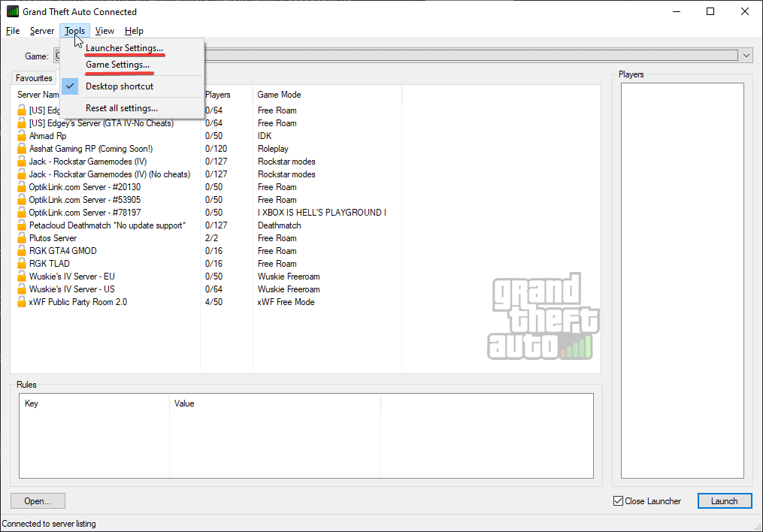Click lock icon of Wuskie's IV Server - EU
The height and width of the screenshot is (532, 763).
point(21,277)
